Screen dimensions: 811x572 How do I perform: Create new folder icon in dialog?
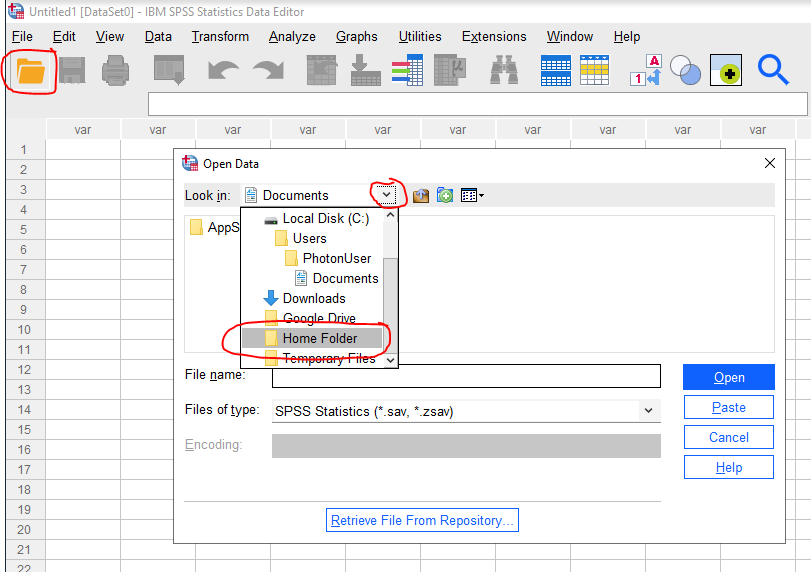pos(445,196)
